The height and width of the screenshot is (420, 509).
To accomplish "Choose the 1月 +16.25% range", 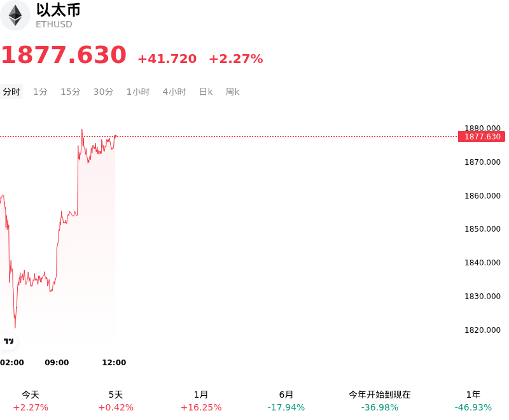I will (201, 401).
